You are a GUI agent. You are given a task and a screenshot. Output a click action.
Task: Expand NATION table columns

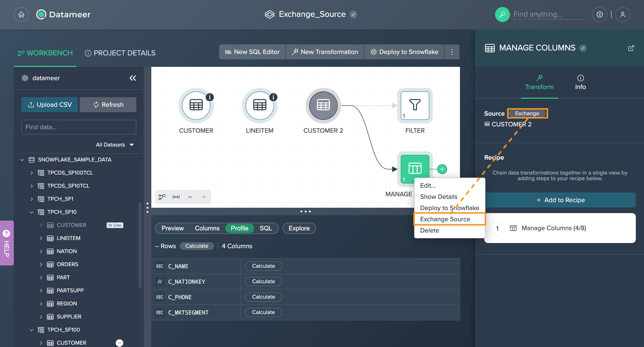[41, 251]
